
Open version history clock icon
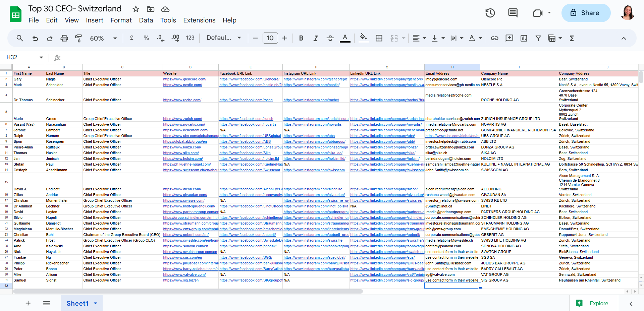coord(490,13)
